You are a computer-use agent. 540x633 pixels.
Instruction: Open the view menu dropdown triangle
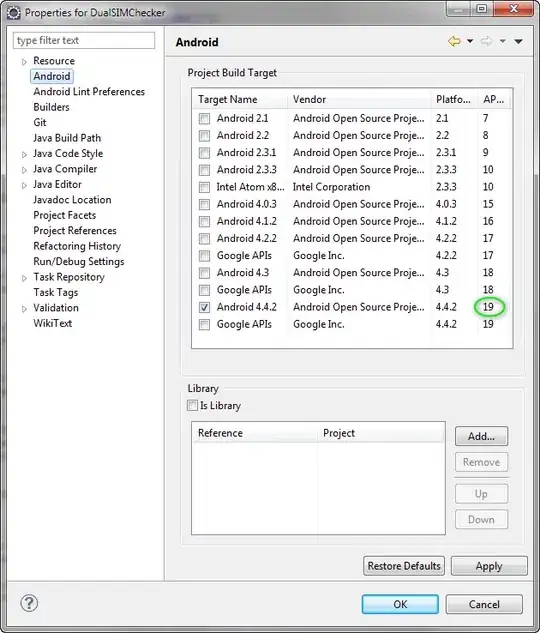(519, 41)
